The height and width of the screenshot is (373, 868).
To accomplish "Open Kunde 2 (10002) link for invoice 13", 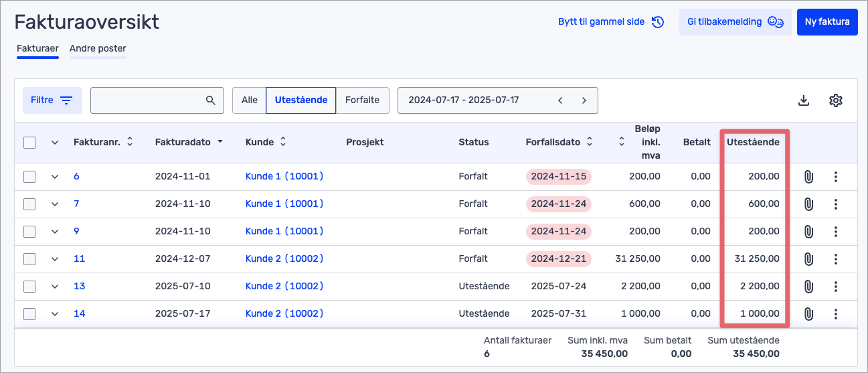I will (x=284, y=287).
